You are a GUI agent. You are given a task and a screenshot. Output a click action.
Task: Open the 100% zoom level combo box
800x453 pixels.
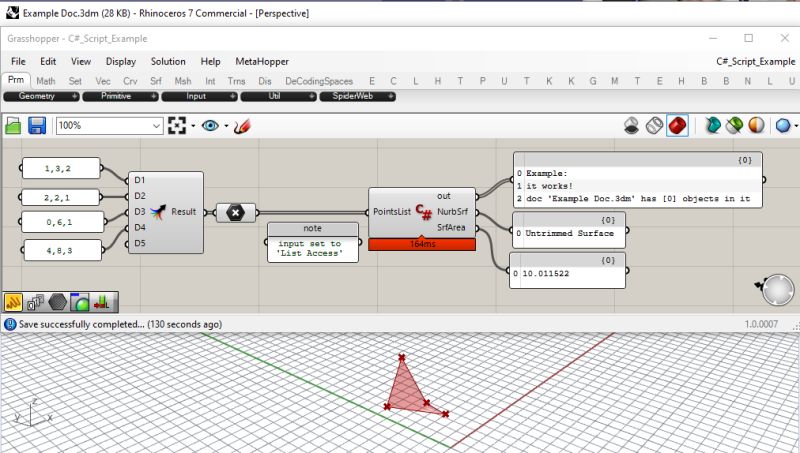110,125
